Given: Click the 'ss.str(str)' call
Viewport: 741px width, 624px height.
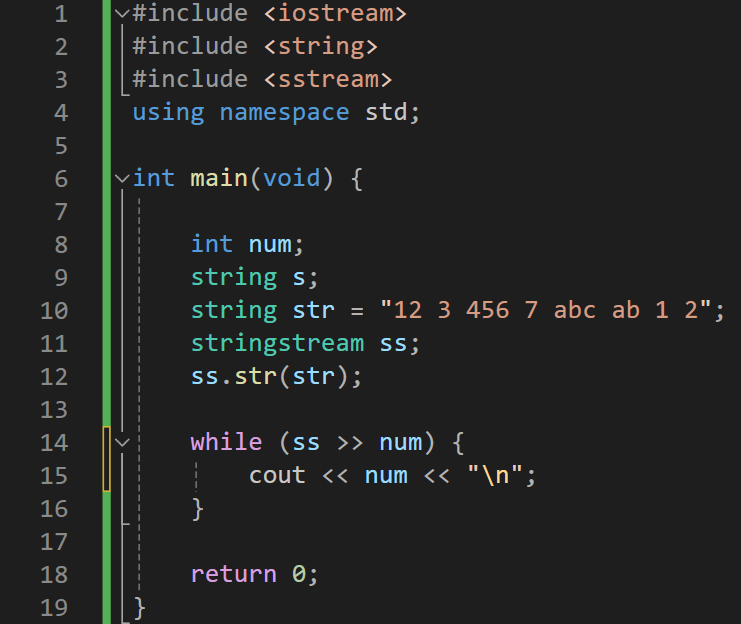Looking at the screenshot, I should (270, 377).
